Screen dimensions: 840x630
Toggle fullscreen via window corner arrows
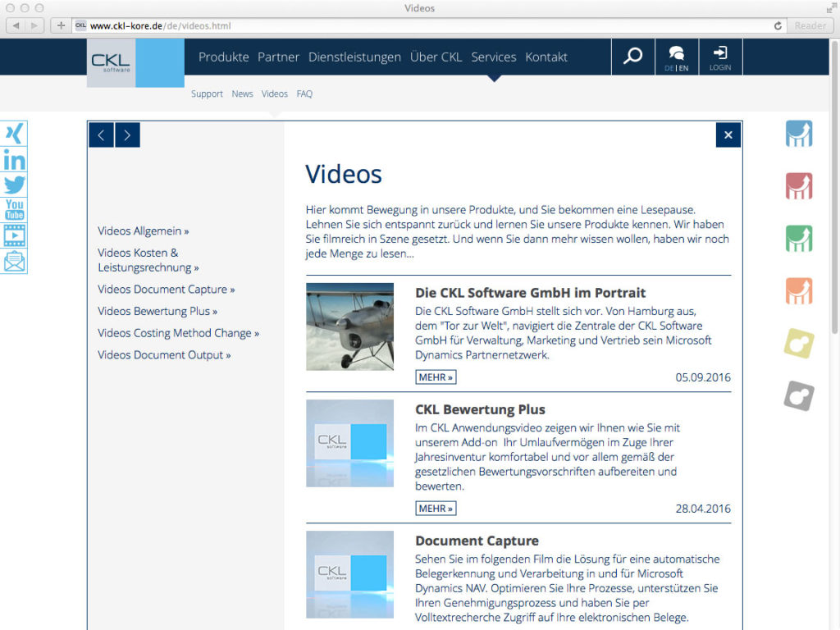831,8
